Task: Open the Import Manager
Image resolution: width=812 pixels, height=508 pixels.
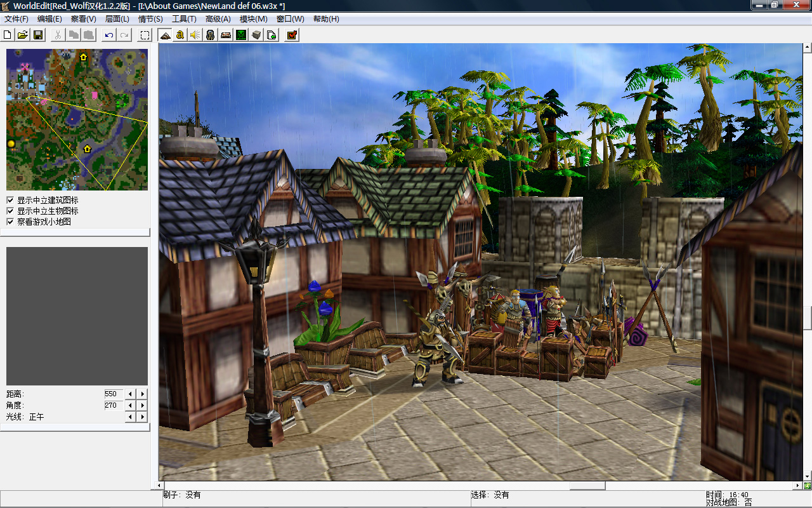Action: click(x=272, y=35)
